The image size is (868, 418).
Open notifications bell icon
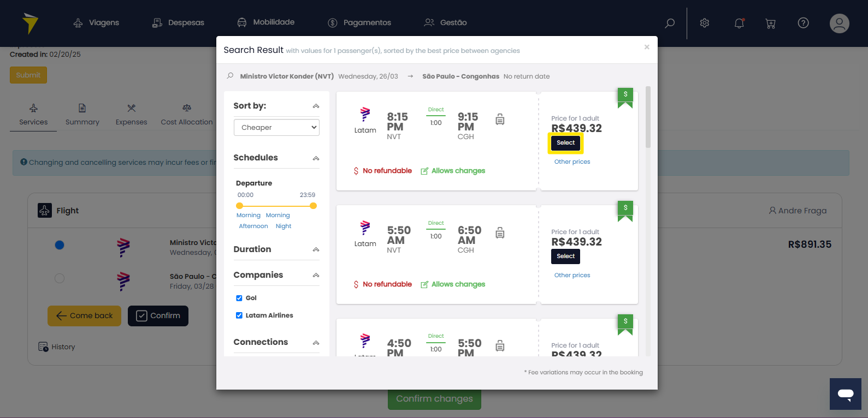[739, 23]
